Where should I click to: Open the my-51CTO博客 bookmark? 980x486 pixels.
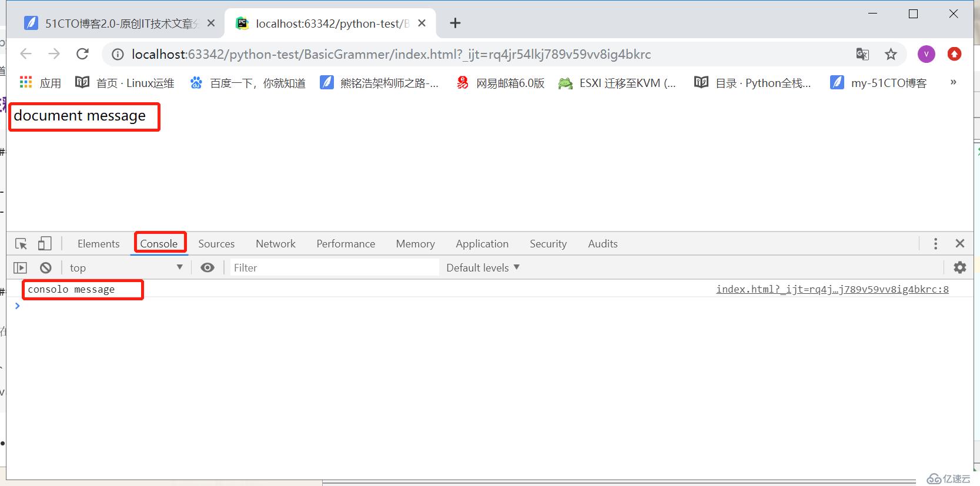click(878, 83)
